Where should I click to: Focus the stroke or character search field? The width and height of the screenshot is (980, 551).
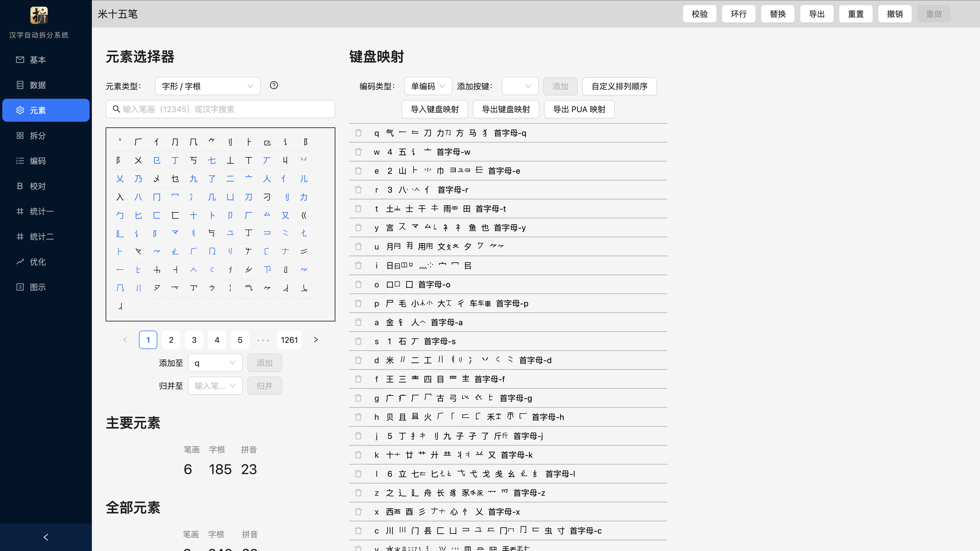221,109
